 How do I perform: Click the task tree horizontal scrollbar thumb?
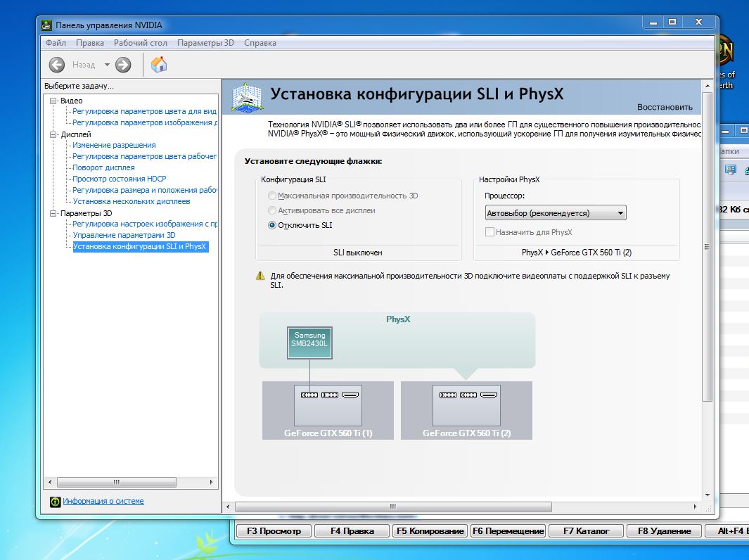click(x=117, y=482)
